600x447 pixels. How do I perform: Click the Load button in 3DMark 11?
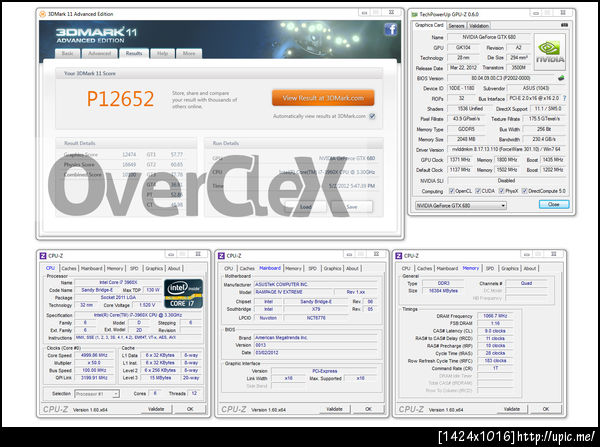(305, 207)
